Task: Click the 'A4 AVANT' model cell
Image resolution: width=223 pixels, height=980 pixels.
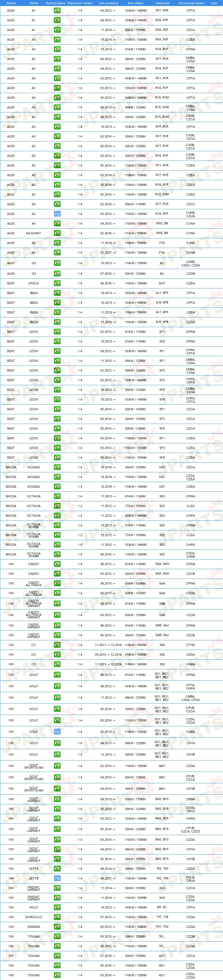Action: [34, 233]
